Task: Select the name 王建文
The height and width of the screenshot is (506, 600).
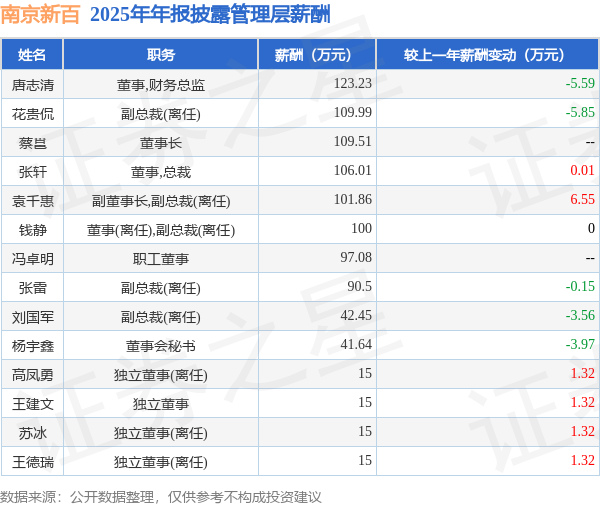Action: (x=33, y=404)
